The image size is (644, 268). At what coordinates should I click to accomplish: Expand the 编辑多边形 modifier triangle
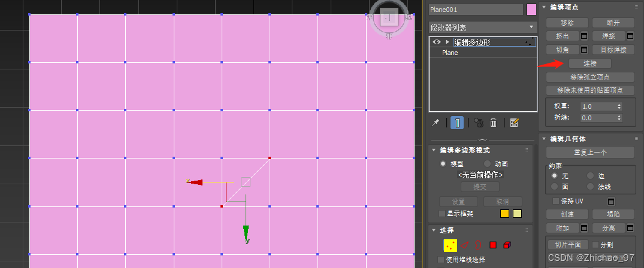(x=447, y=42)
